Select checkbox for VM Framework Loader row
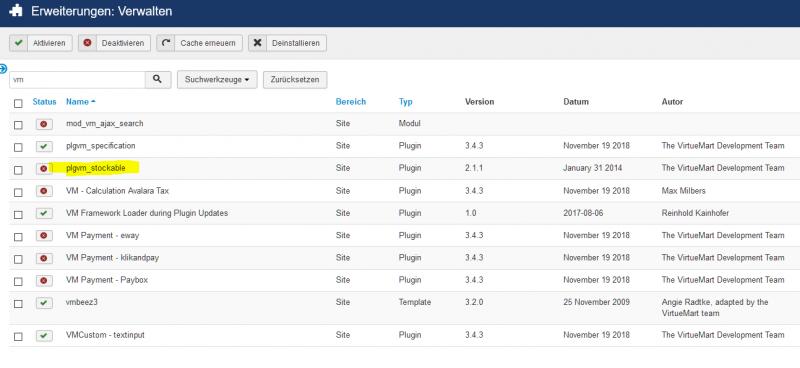This screenshot has height=368, width=800. [18, 215]
